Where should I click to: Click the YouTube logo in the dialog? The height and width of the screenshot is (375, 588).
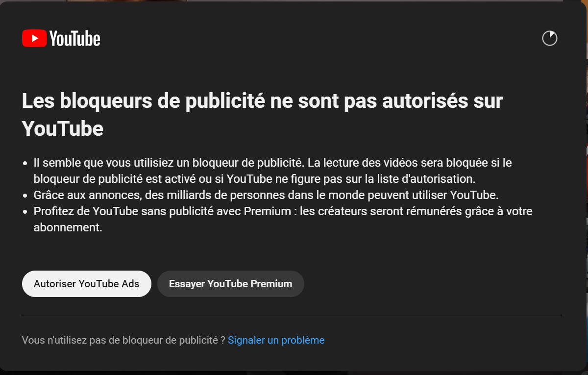(61, 38)
